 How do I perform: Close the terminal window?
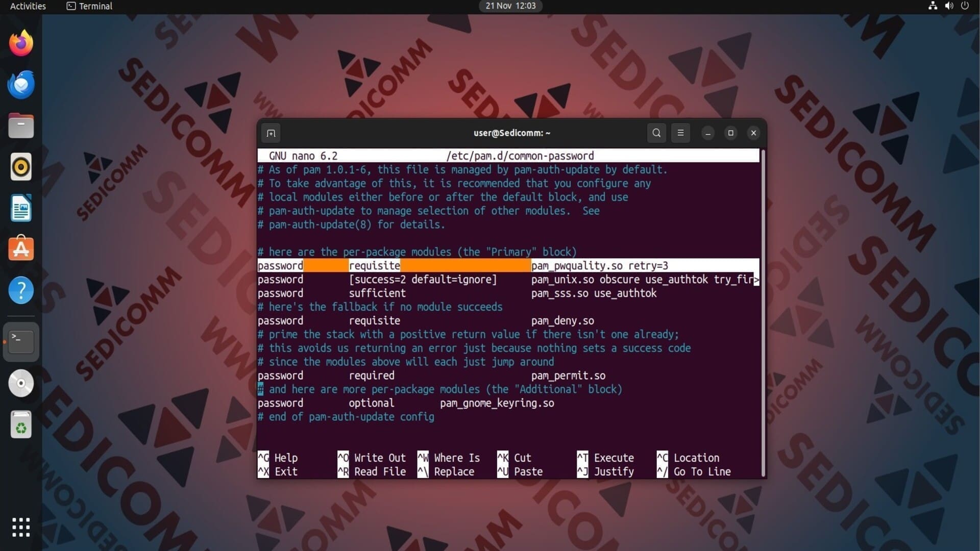pos(753,133)
